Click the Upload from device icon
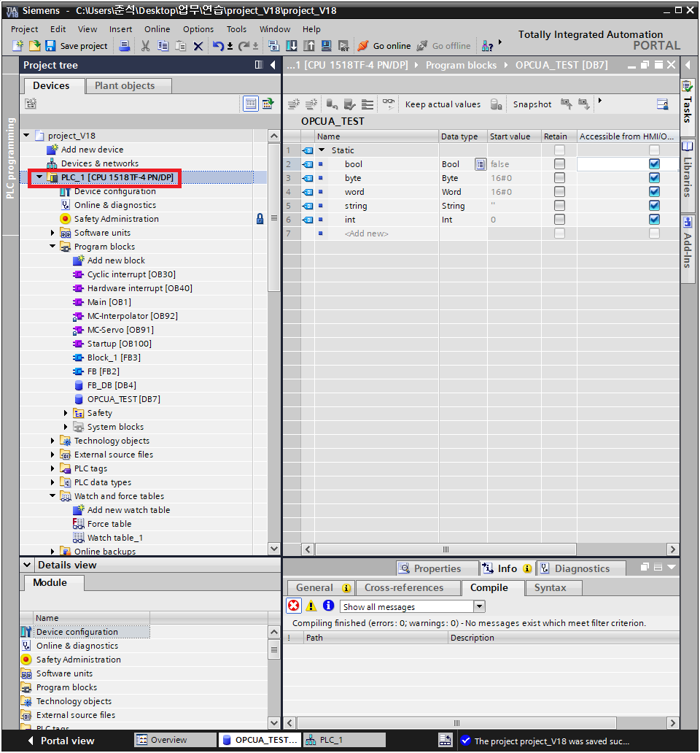Viewport: 700px width, 753px height. point(309,46)
